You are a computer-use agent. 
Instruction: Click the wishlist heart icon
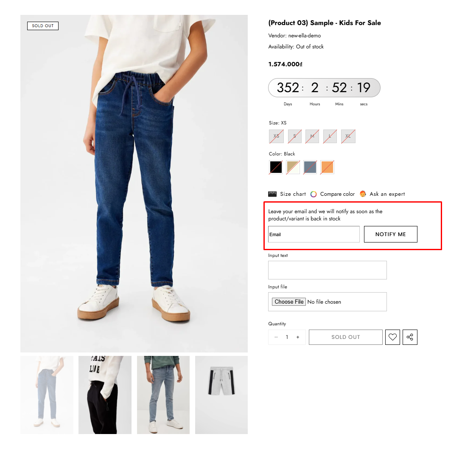tap(392, 337)
